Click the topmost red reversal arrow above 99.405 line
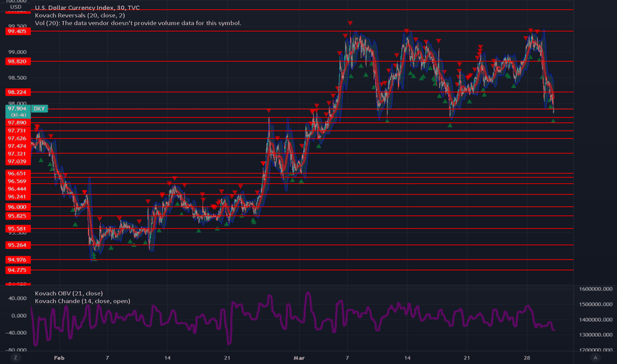The height and width of the screenshot is (364, 617). pyautogui.click(x=350, y=24)
